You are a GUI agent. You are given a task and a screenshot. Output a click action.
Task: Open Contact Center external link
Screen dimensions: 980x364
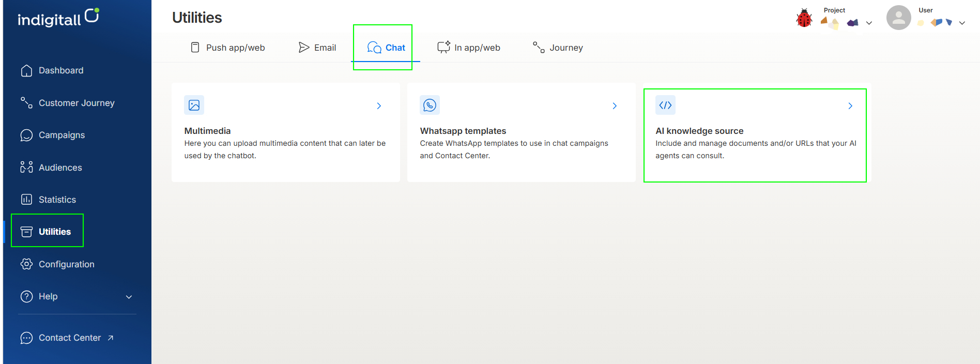click(67, 338)
